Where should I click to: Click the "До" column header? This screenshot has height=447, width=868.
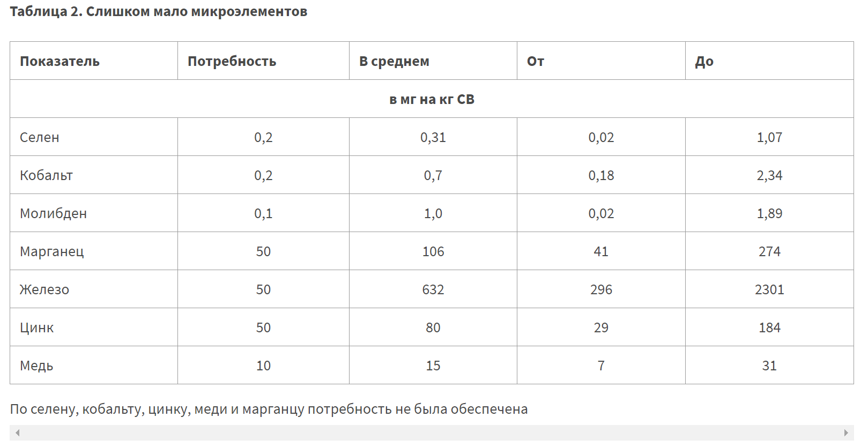(704, 62)
